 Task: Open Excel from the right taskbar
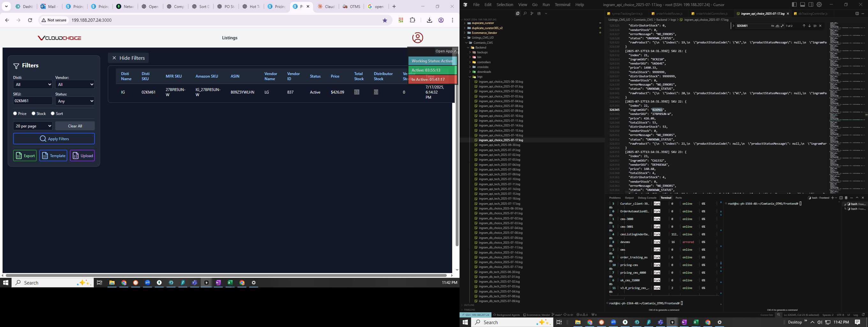[x=696, y=322]
